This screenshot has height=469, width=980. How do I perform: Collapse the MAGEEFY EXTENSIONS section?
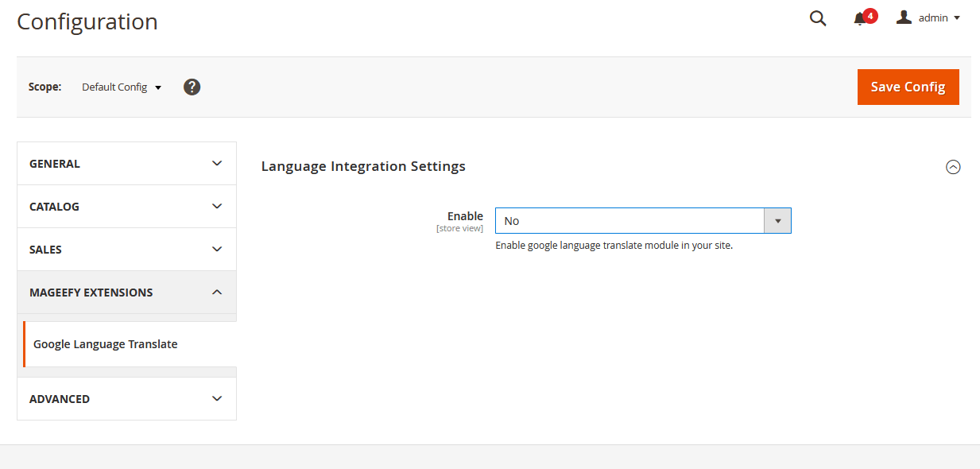click(x=126, y=293)
